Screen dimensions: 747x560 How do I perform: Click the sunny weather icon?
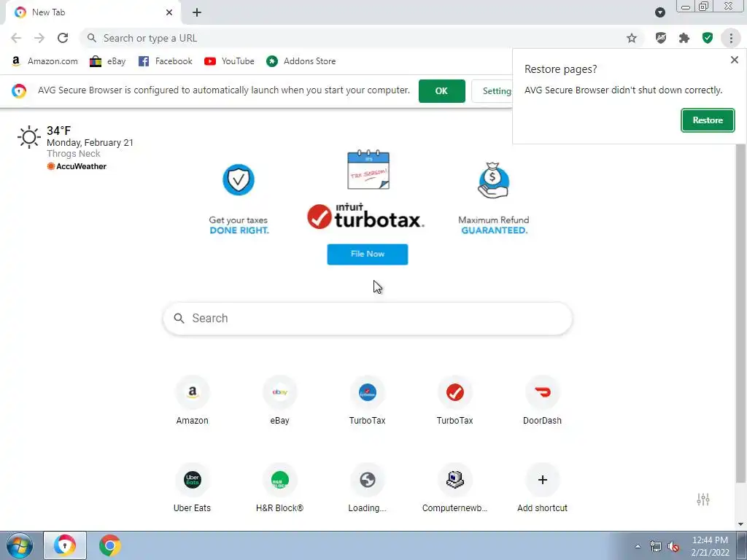pyautogui.click(x=29, y=137)
